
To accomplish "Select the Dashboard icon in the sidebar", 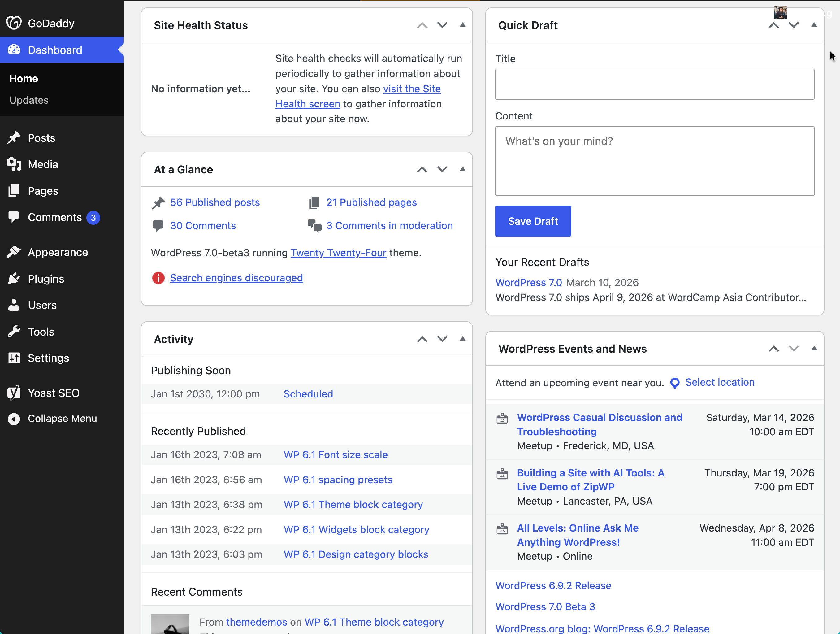I will pos(14,50).
